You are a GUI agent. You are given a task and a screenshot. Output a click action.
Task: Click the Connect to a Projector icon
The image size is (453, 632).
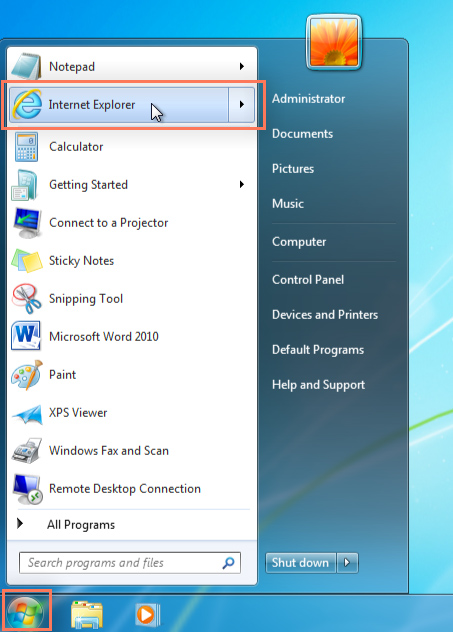pos(27,222)
